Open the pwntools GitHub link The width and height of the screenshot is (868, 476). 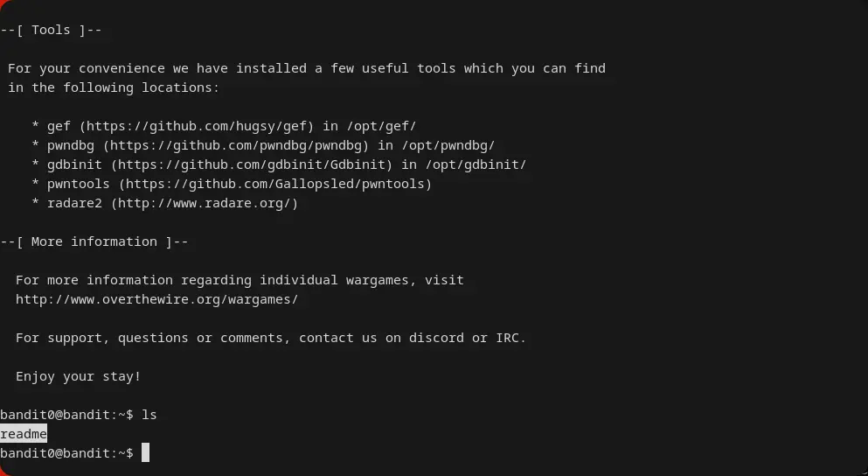point(275,184)
